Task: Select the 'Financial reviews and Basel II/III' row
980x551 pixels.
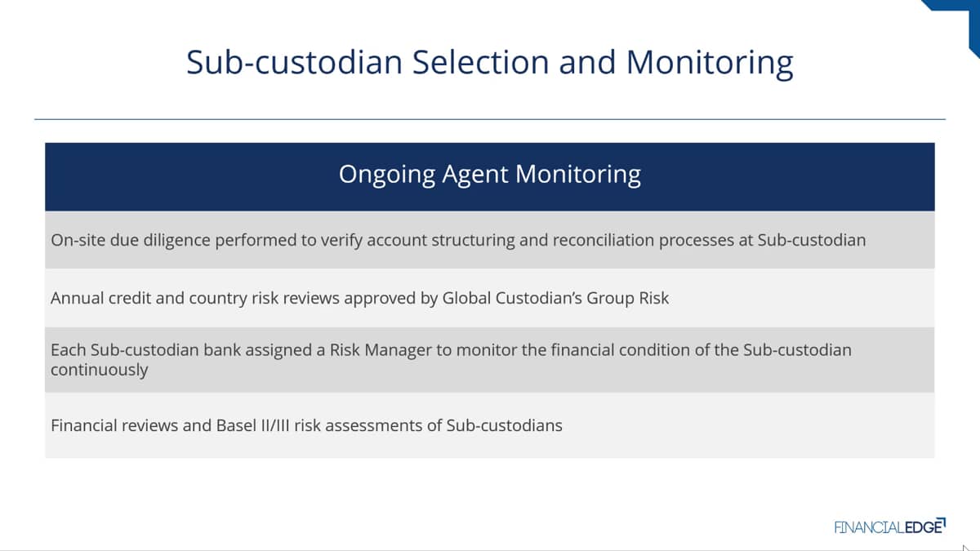Action: click(490, 425)
